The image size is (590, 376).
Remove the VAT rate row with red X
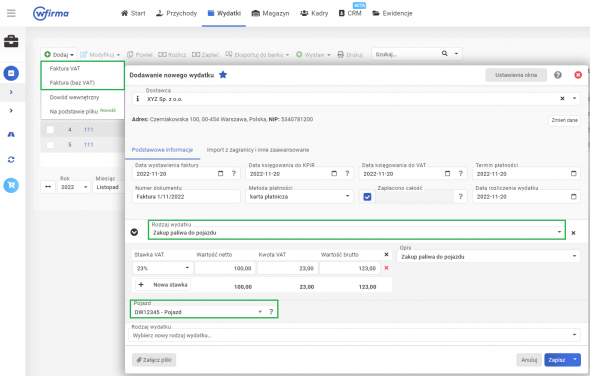(x=386, y=268)
